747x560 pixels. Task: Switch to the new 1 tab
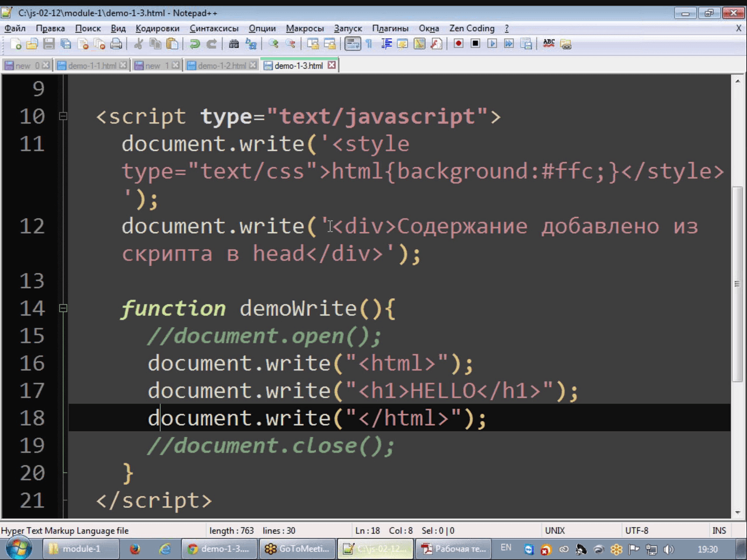[x=156, y=65]
